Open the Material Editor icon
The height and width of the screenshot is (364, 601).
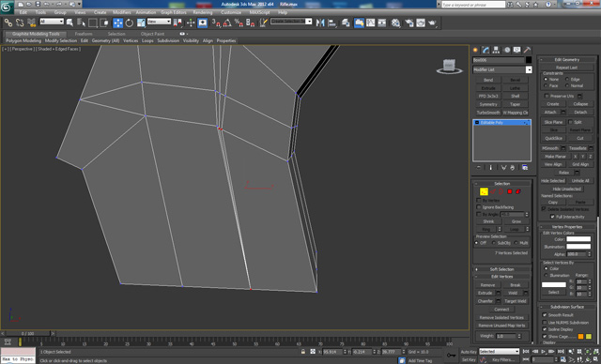coord(396,23)
